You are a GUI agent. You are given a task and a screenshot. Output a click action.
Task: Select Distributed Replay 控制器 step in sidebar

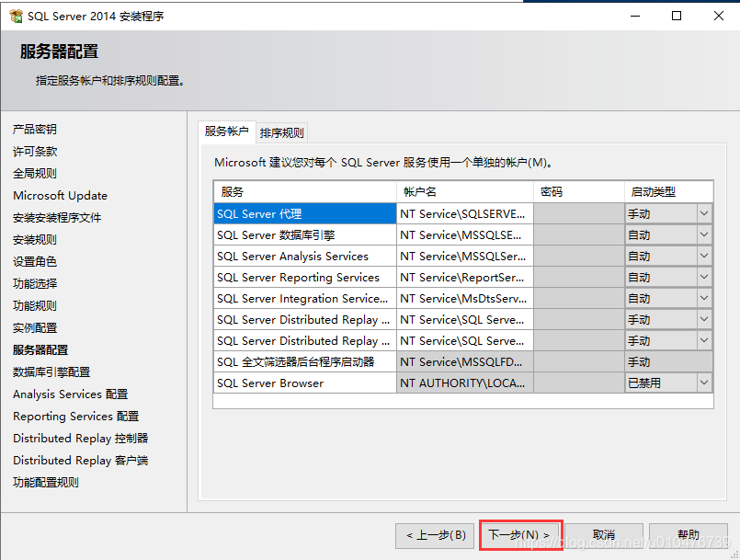click(x=81, y=439)
